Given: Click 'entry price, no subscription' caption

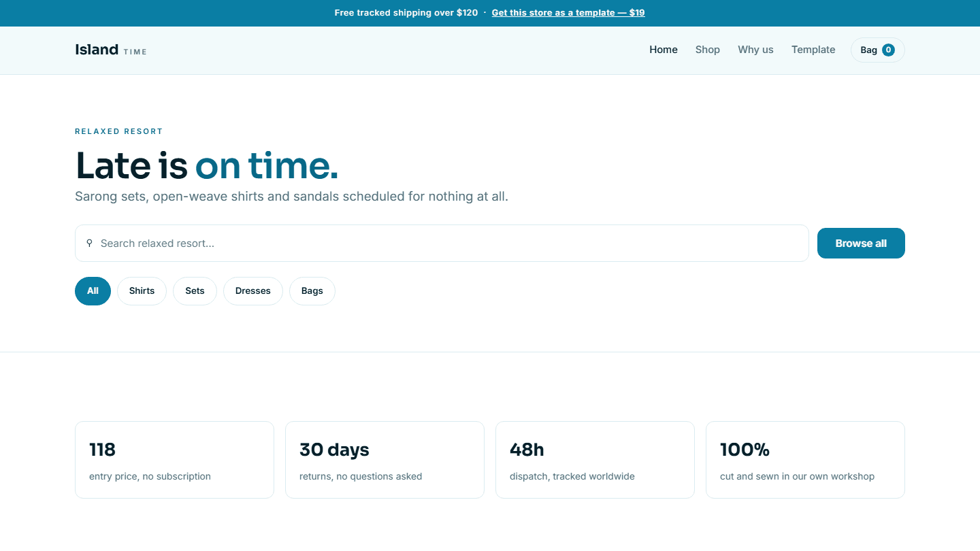Looking at the screenshot, I should click(x=150, y=476).
